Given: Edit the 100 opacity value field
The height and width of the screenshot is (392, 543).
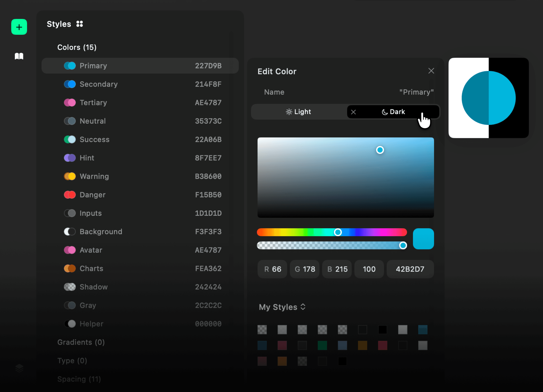Looking at the screenshot, I should click(x=369, y=269).
